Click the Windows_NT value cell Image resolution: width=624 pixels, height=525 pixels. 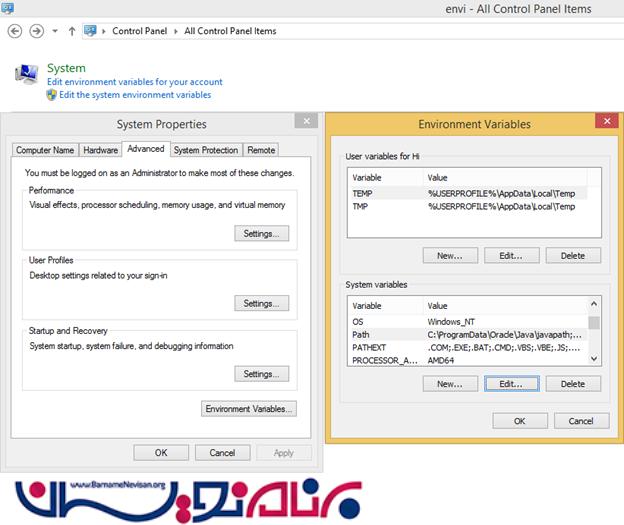[451, 322]
